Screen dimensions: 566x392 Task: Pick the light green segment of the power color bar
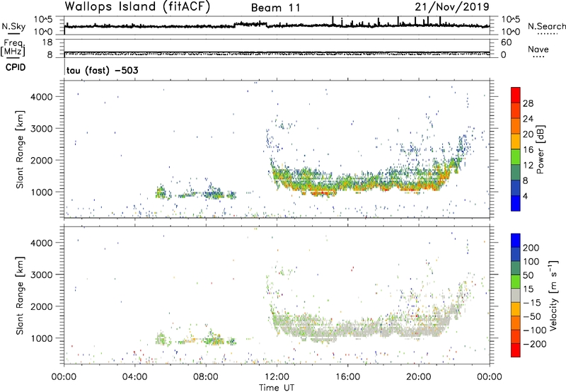(x=516, y=157)
